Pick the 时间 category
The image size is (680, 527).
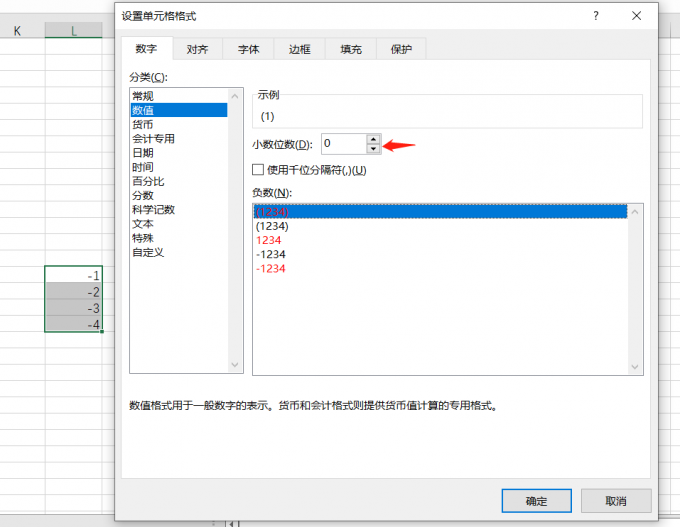pos(179,167)
